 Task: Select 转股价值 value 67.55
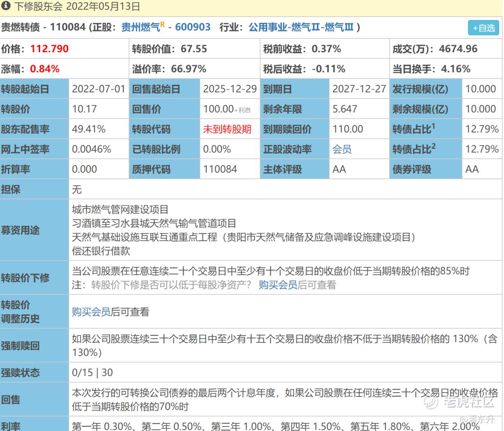click(x=194, y=49)
